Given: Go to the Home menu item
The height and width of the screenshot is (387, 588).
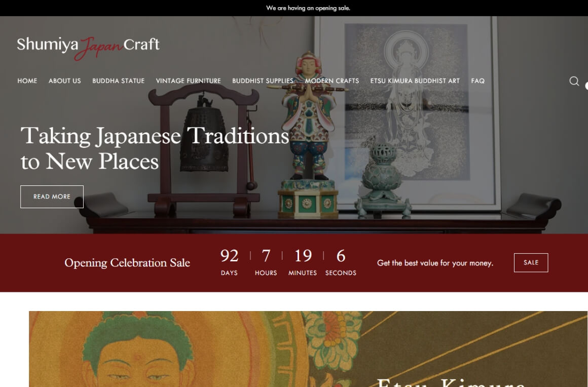Looking at the screenshot, I should [x=27, y=81].
